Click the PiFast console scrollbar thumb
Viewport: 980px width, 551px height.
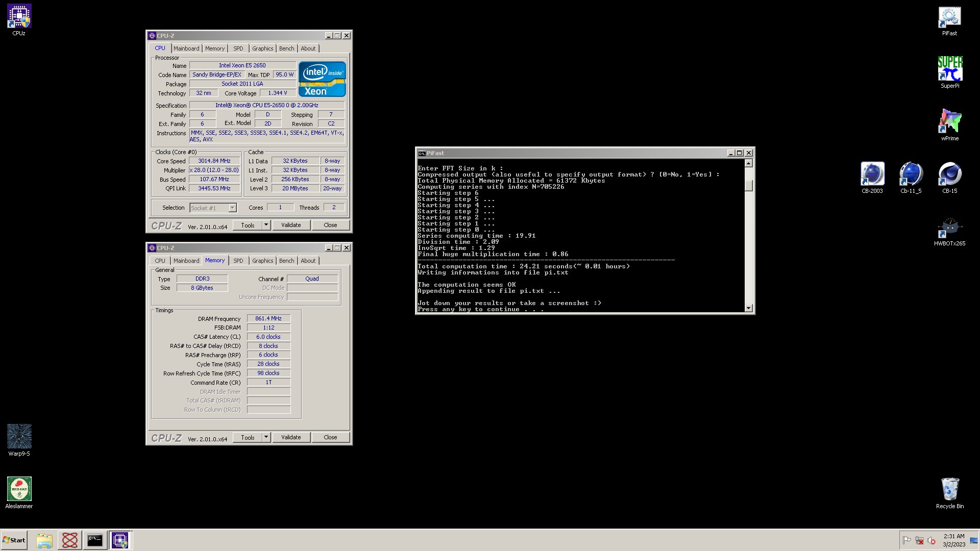coord(748,186)
